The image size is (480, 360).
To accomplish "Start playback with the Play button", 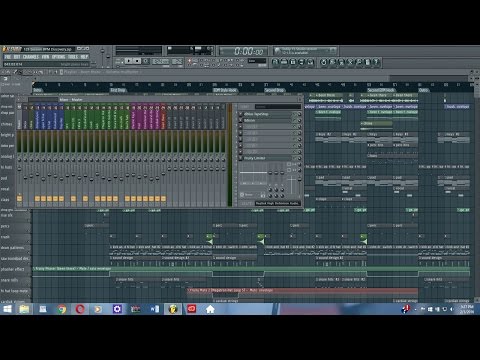I will click(129, 61).
